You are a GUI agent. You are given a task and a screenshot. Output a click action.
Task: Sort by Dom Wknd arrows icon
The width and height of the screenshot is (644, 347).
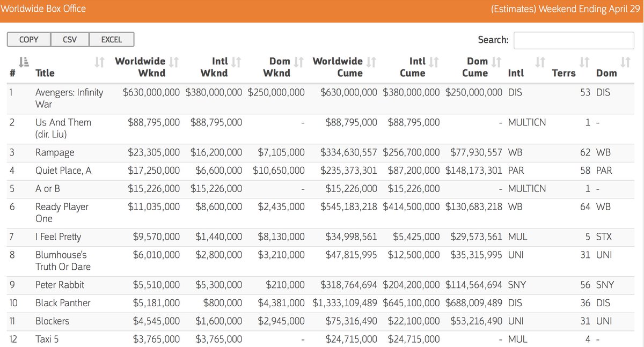coord(299,62)
